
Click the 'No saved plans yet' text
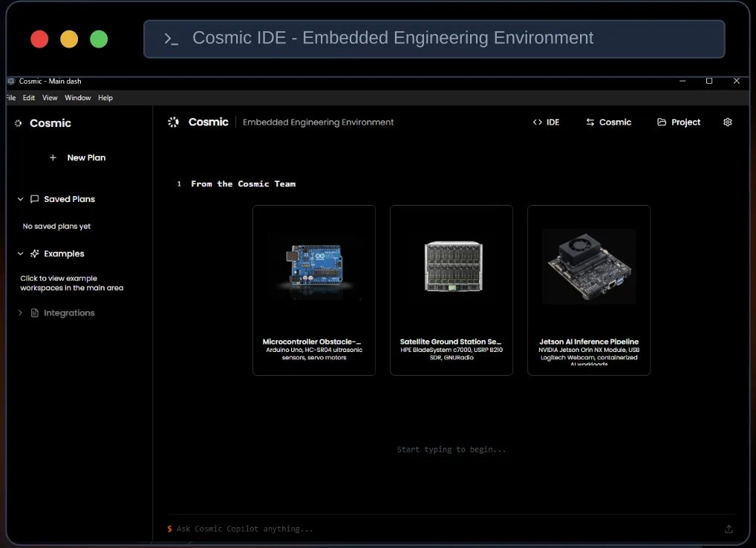pyautogui.click(x=56, y=226)
